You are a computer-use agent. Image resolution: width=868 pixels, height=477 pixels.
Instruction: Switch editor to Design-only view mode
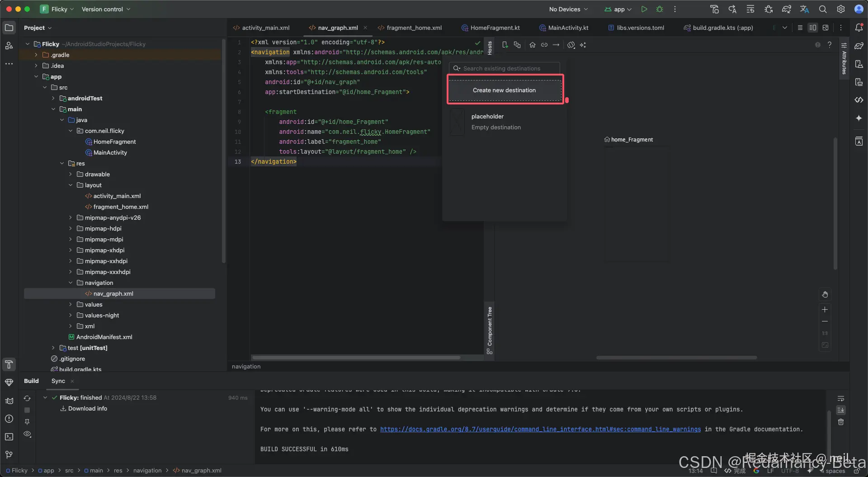(826, 28)
